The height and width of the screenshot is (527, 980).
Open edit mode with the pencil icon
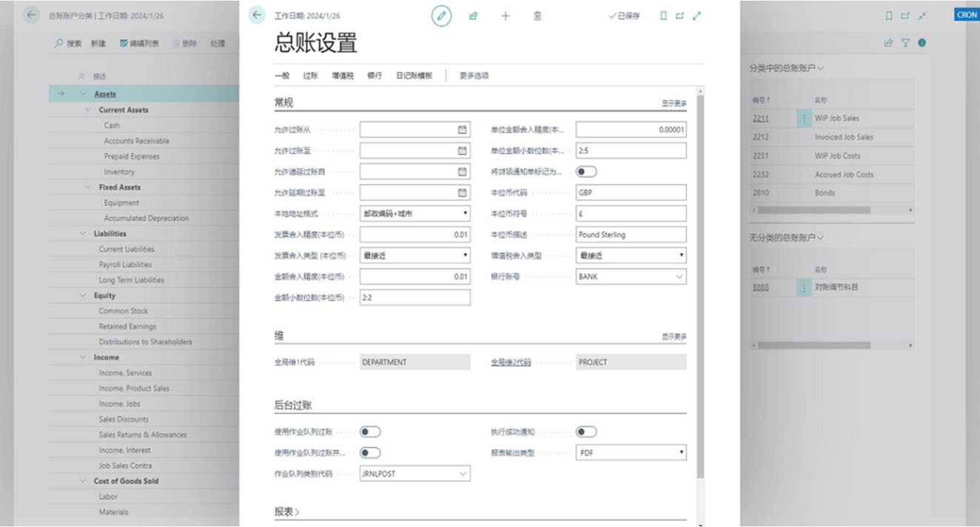tap(442, 16)
